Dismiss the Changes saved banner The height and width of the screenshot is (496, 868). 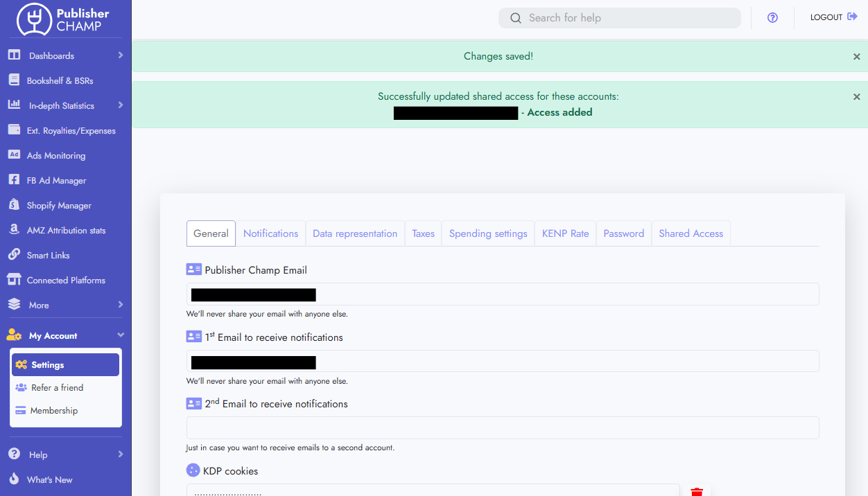pyautogui.click(x=856, y=57)
